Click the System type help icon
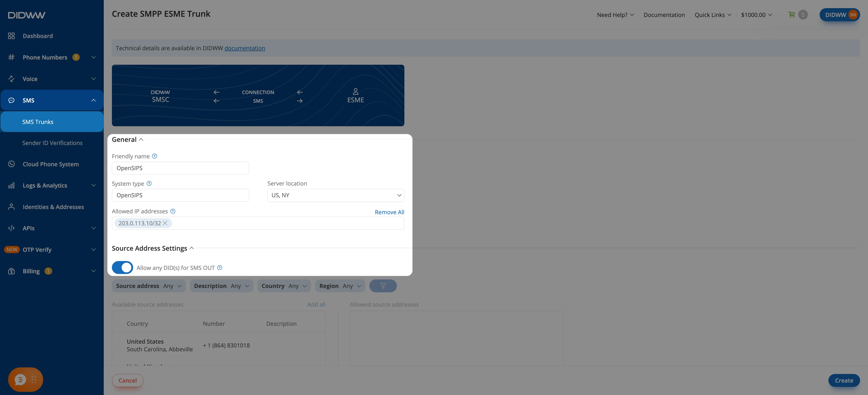This screenshot has width=868, height=395. 149,184
